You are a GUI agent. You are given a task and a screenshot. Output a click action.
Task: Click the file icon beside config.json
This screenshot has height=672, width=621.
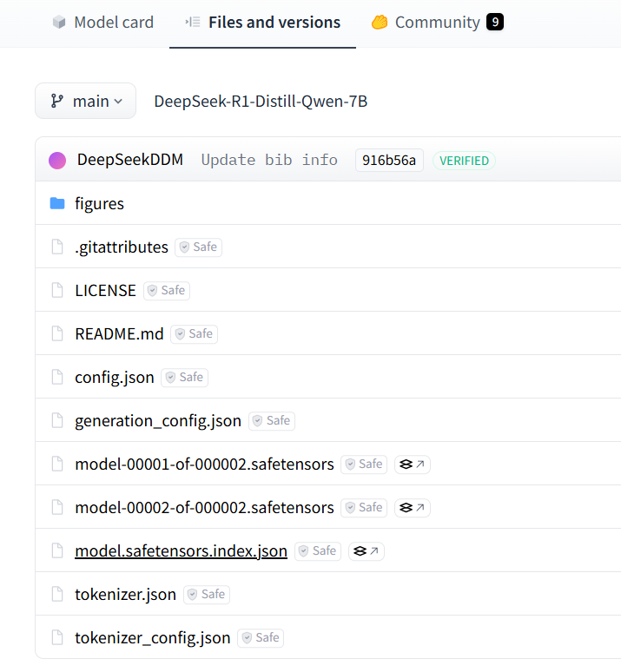[x=57, y=378]
